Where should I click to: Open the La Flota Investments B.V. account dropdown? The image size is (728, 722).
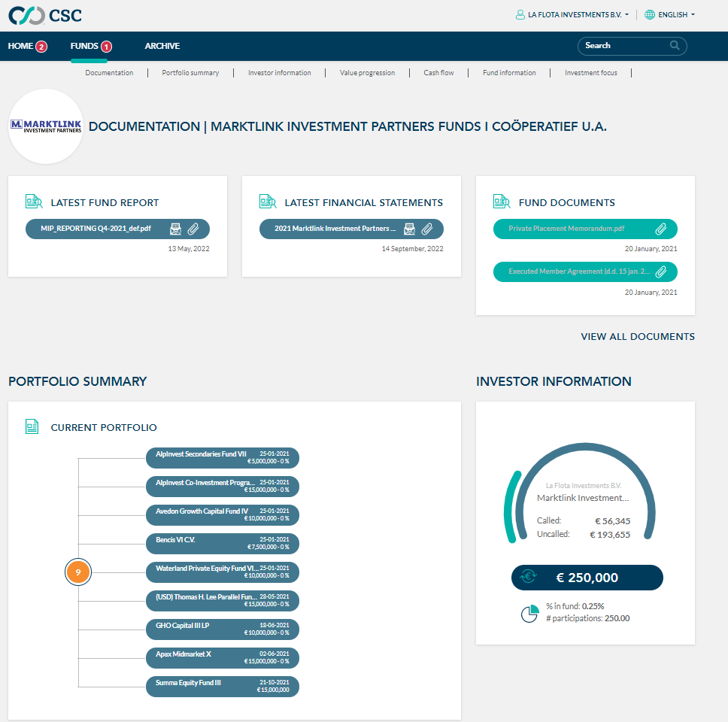(572, 15)
